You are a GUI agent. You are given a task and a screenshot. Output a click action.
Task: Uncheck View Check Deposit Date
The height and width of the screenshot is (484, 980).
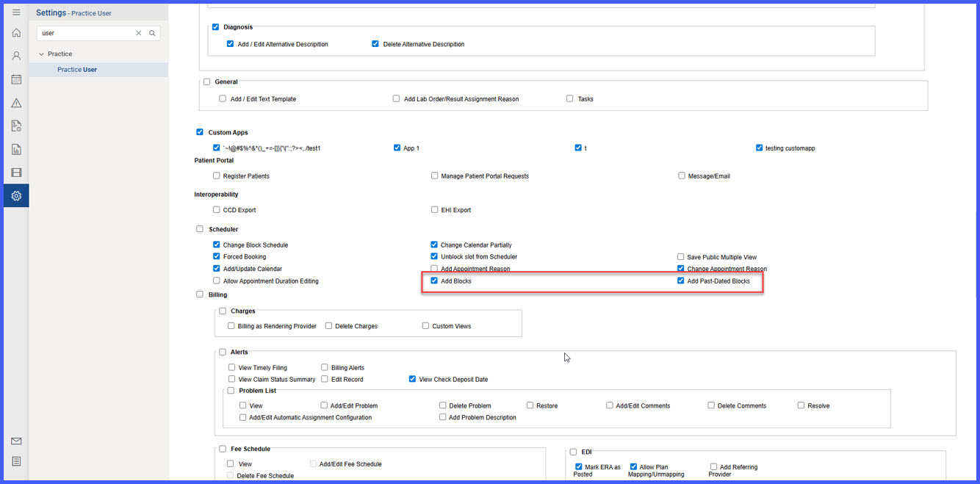pos(412,379)
